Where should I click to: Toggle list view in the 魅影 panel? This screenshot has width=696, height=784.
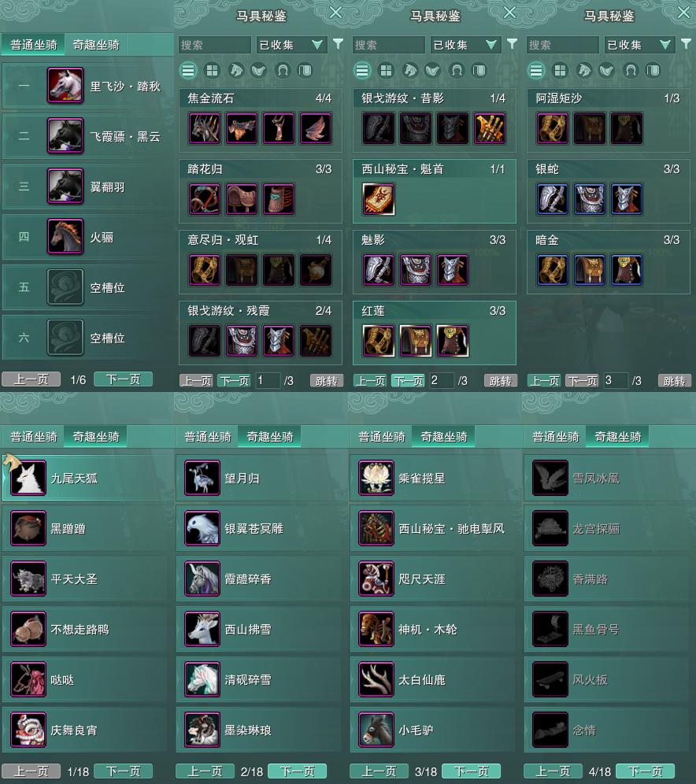point(362,71)
